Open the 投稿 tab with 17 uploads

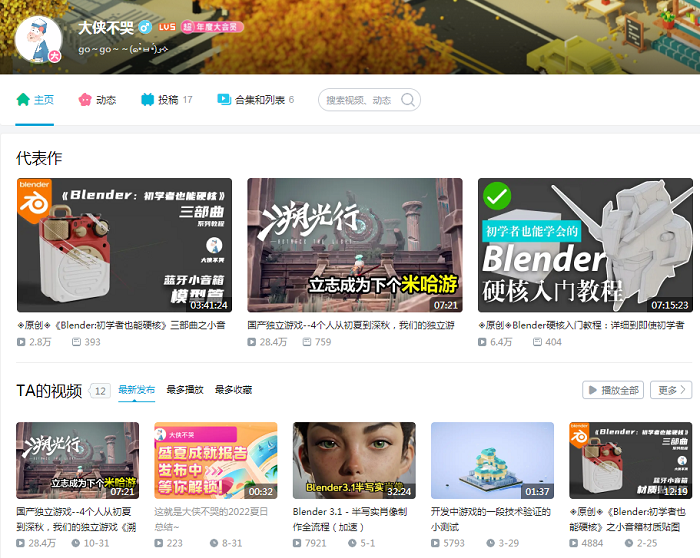pos(167,100)
